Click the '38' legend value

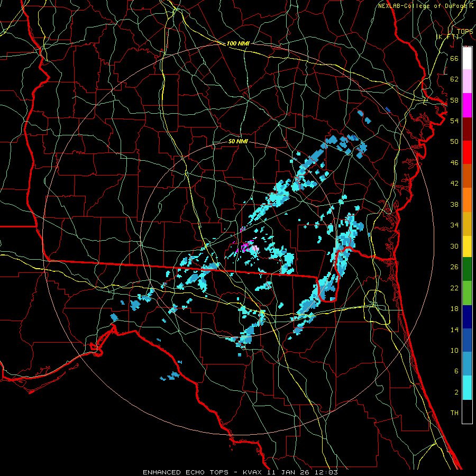click(454, 204)
